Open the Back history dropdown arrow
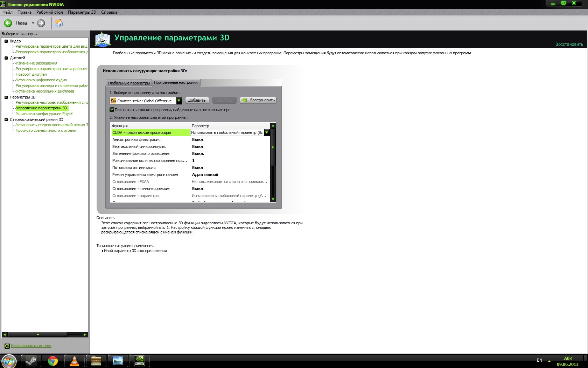This screenshot has width=588, height=368. (x=33, y=23)
